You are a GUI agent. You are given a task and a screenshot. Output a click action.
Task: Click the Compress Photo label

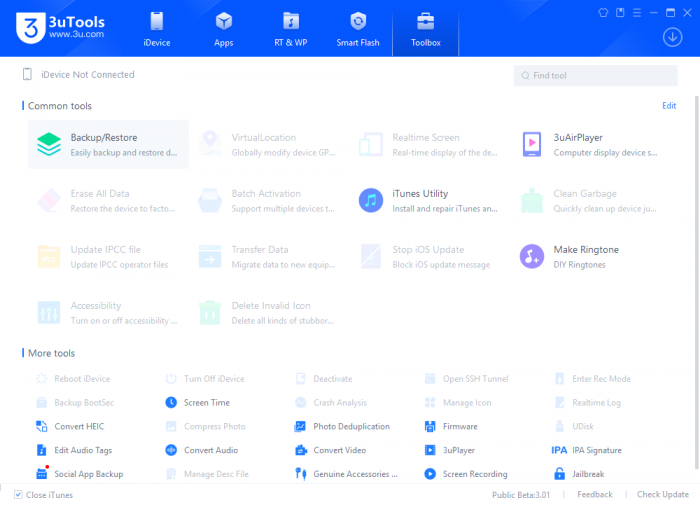[215, 426]
